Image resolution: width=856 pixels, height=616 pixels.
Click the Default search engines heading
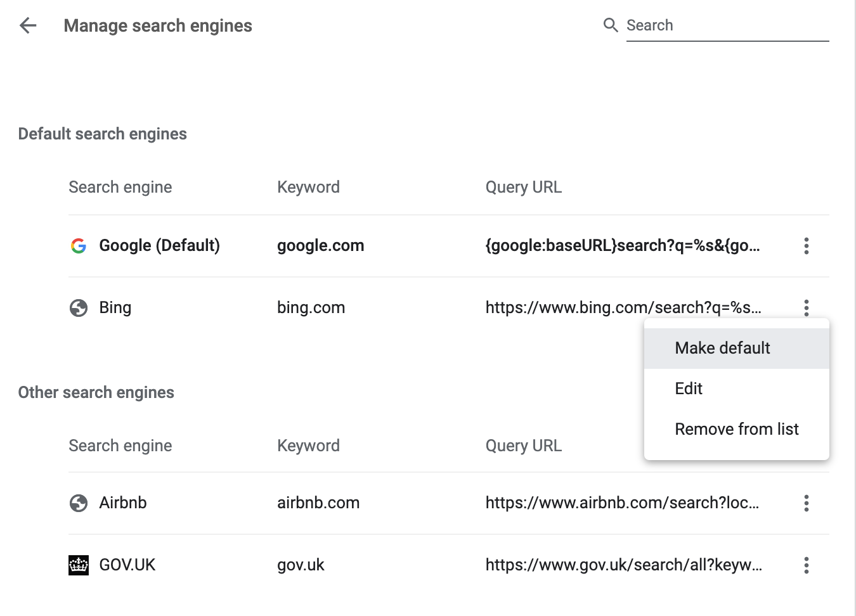click(103, 134)
